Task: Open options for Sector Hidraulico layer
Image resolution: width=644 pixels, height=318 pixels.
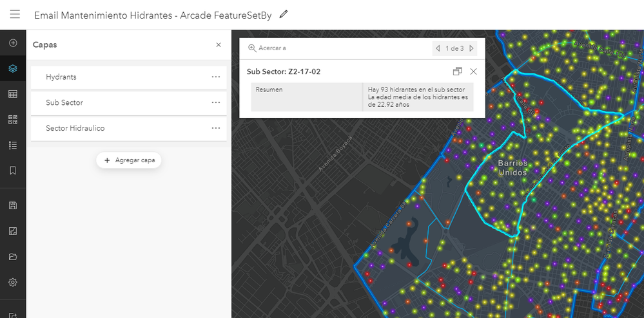Action: (x=215, y=128)
